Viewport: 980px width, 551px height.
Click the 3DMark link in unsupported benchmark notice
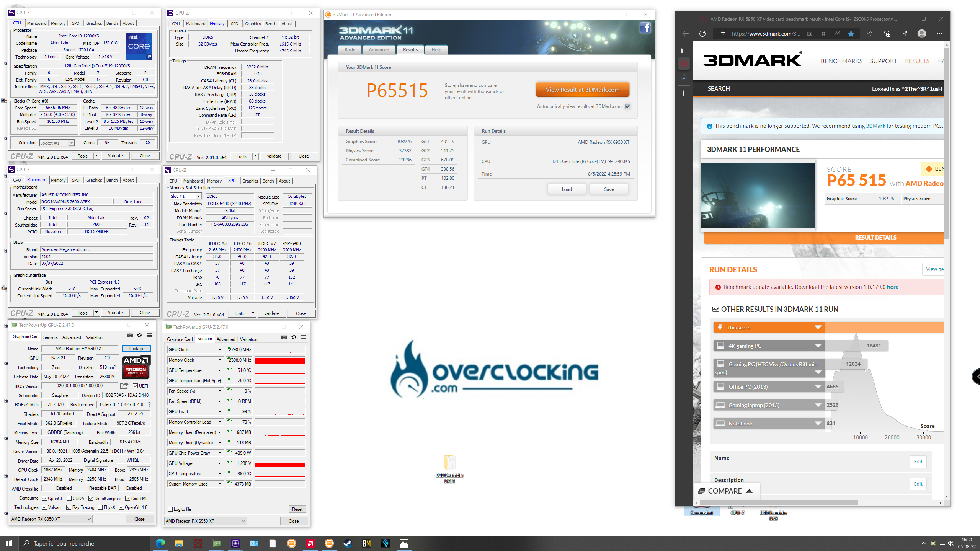click(x=875, y=126)
